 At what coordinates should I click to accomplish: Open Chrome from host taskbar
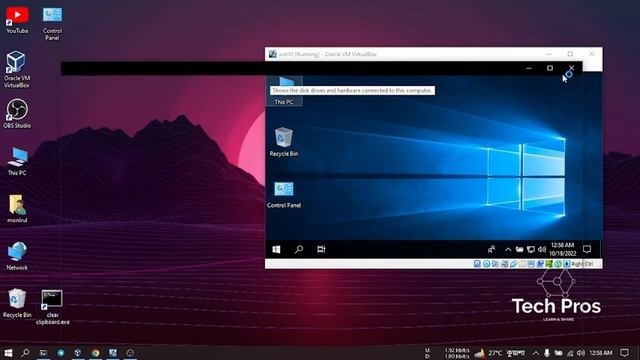pos(96,353)
